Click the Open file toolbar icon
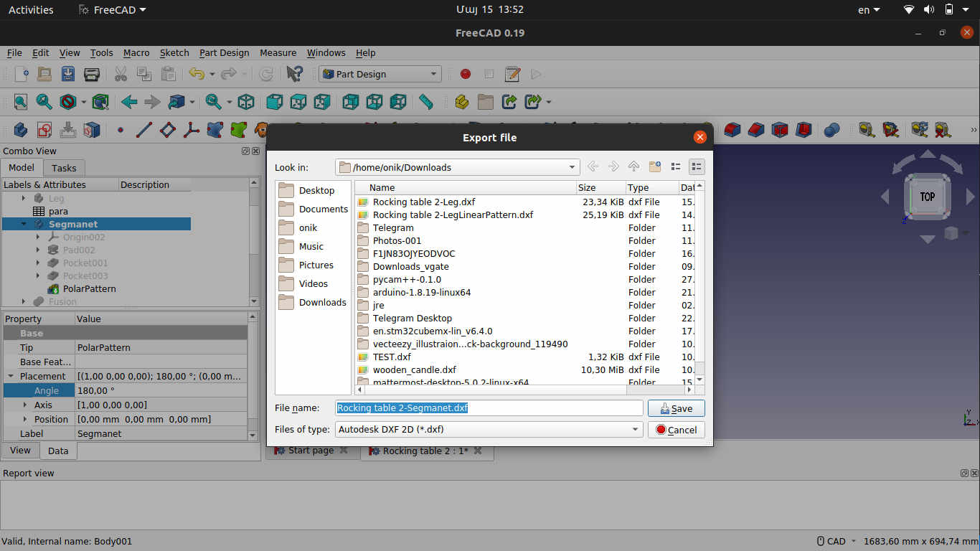Viewport: 980px width, 551px height. (x=44, y=74)
